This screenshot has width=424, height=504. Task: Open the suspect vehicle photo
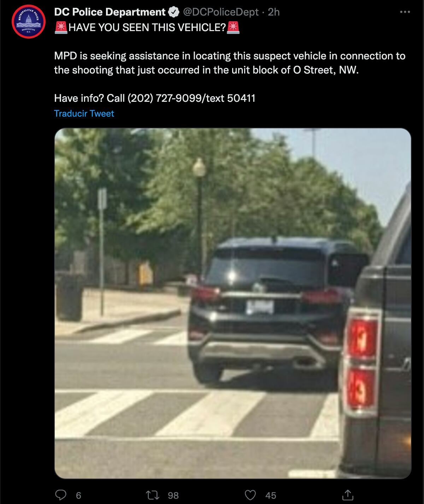(x=233, y=303)
